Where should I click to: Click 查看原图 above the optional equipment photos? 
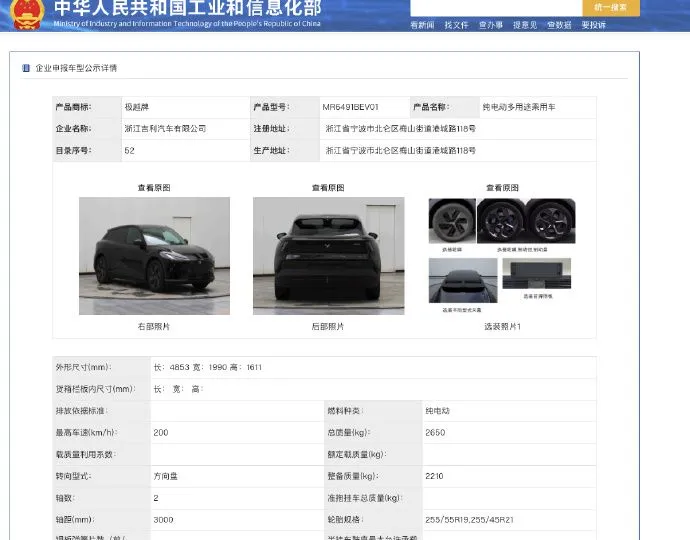[x=502, y=188]
